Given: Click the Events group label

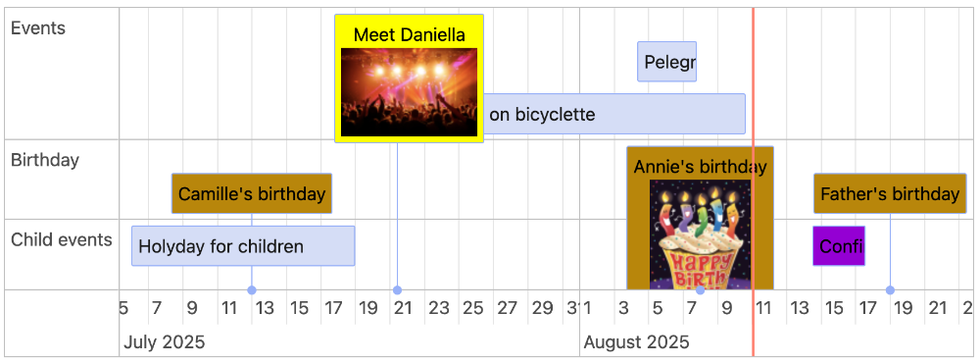Looking at the screenshot, I should pos(38,28).
